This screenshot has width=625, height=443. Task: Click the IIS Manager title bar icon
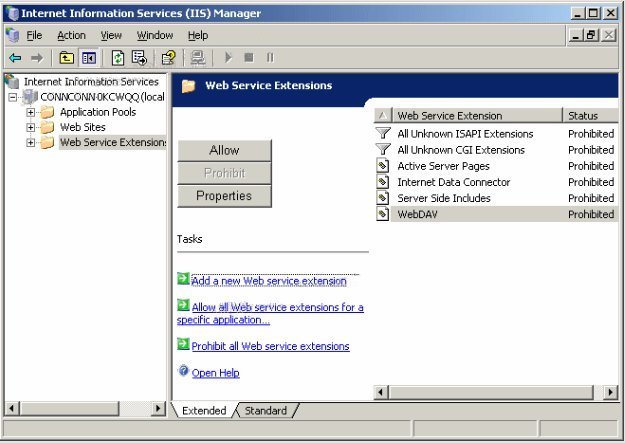pos(12,13)
